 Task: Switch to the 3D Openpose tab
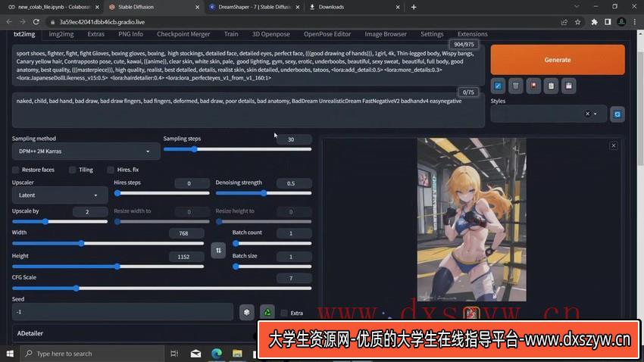(x=270, y=34)
